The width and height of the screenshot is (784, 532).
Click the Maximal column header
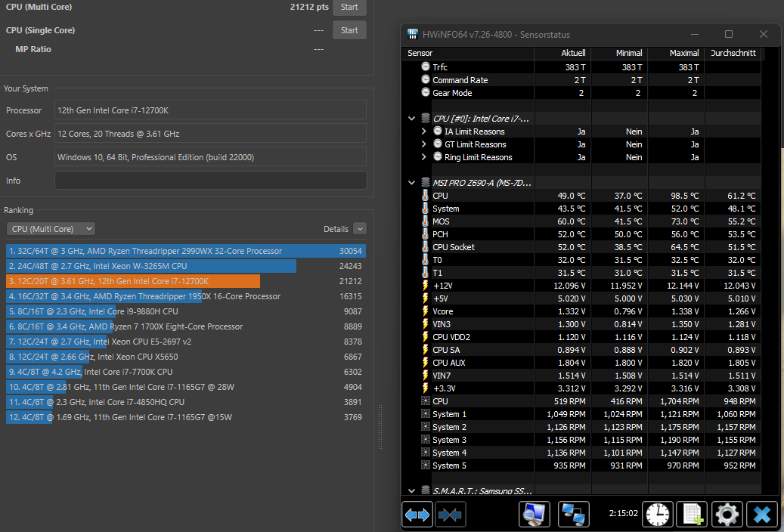(x=677, y=53)
